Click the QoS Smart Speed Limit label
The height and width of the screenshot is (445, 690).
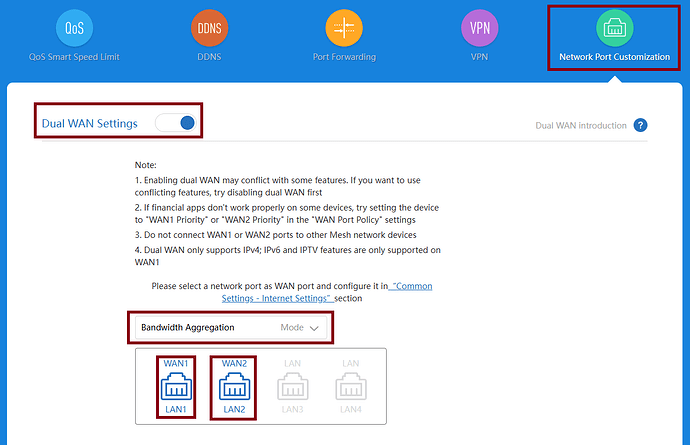coord(74,57)
